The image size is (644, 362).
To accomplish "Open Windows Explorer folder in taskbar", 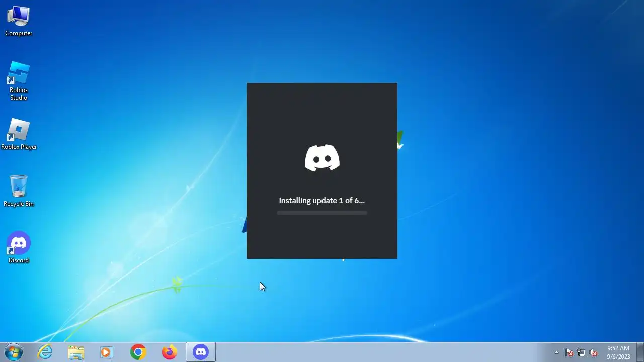I will (76, 352).
